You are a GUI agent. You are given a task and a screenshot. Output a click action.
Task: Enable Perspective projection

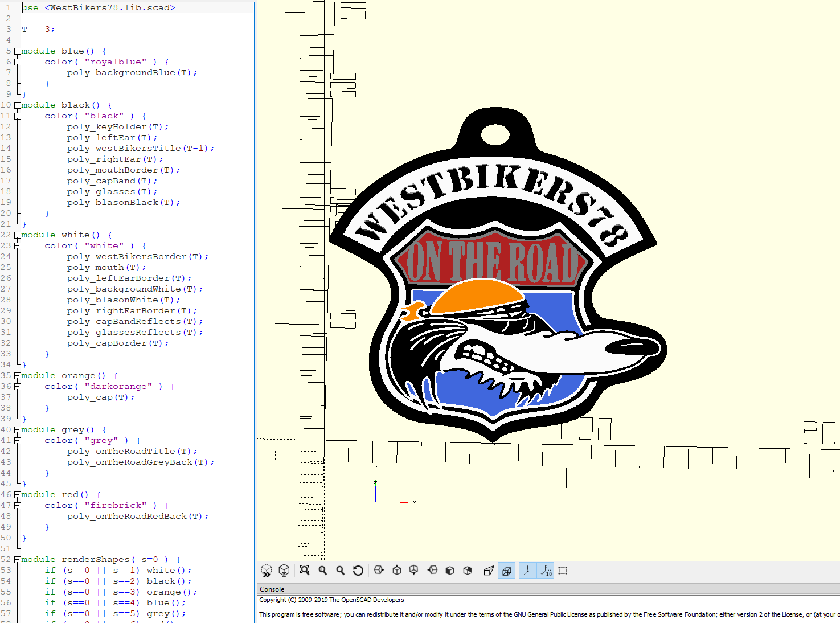[489, 571]
